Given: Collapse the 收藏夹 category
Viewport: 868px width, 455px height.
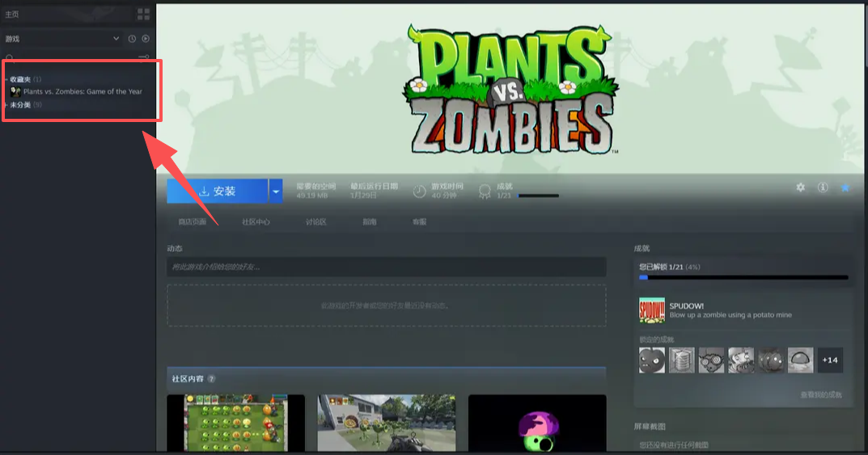Looking at the screenshot, I should (6, 79).
